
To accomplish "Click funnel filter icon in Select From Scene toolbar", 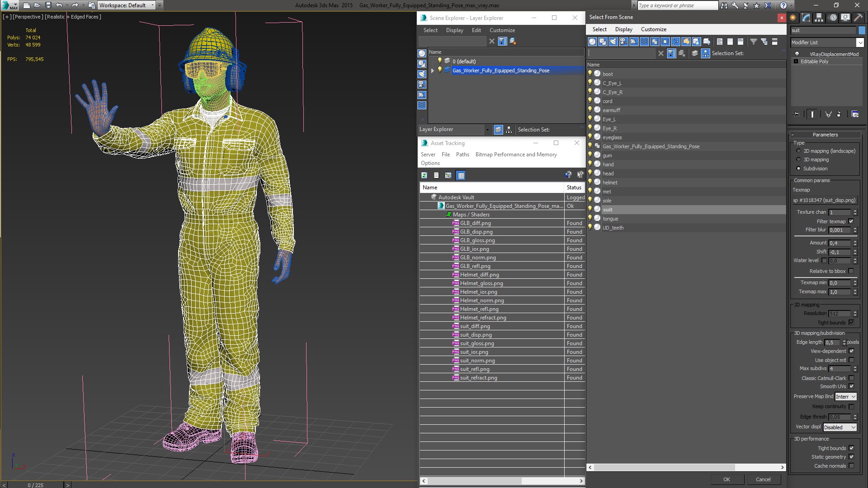I will click(754, 42).
